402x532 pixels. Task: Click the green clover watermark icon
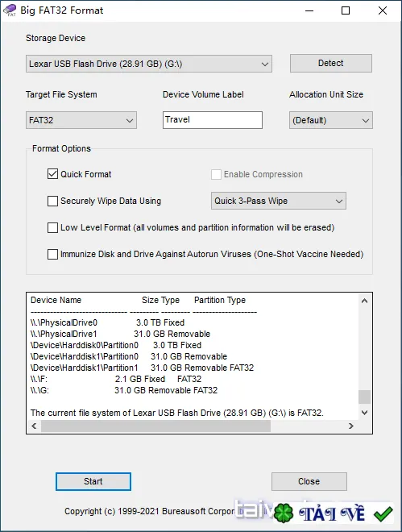pos(284,513)
